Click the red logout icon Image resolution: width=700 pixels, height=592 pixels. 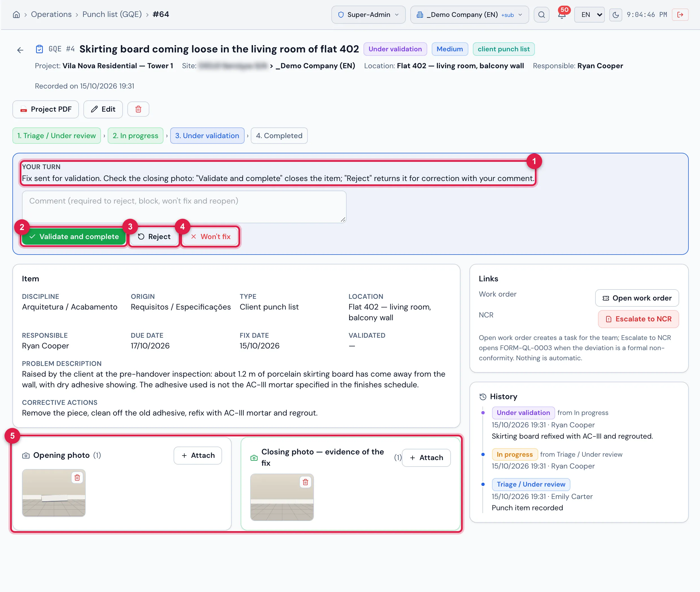680,15
